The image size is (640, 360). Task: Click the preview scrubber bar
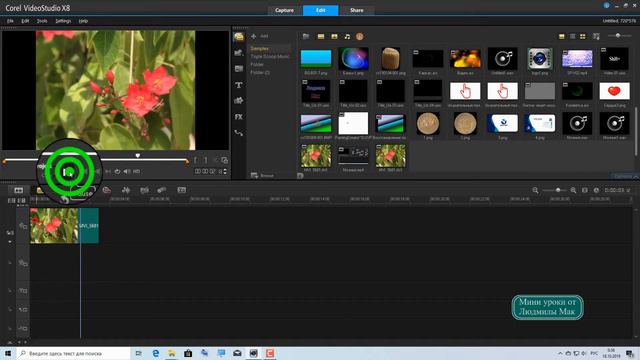[96, 160]
